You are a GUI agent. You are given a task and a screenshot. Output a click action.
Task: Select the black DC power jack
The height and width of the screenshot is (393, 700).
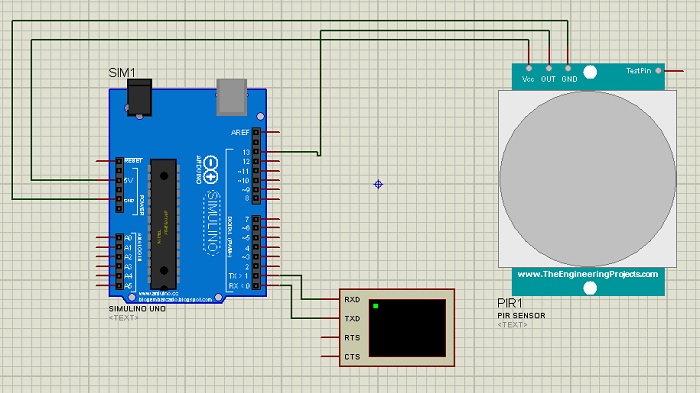140,98
